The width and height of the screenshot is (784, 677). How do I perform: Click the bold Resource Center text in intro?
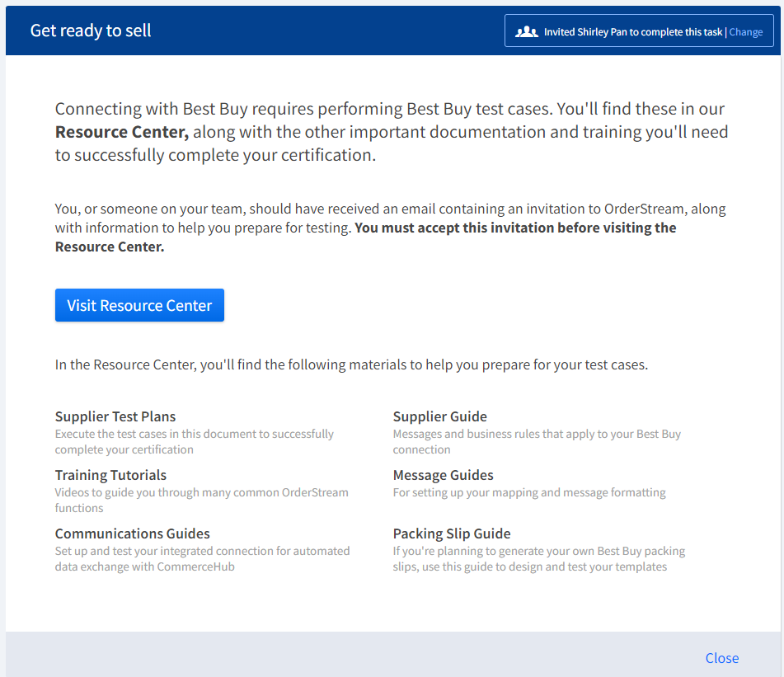(x=121, y=132)
